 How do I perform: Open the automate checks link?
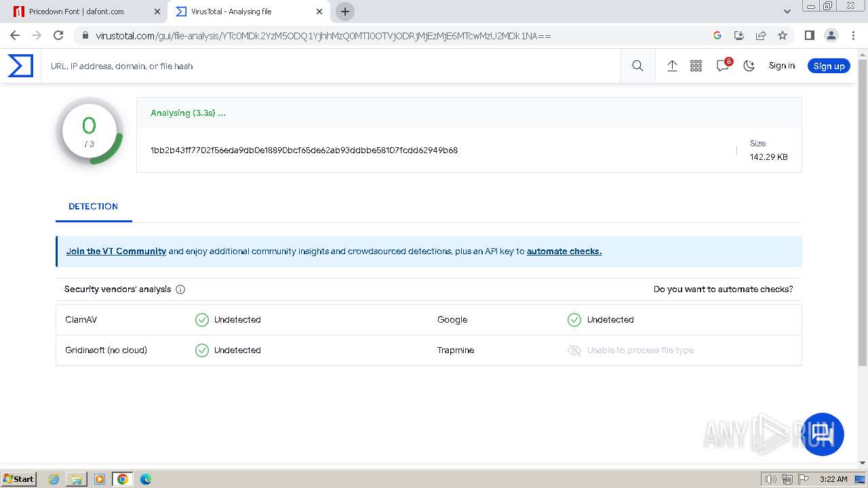click(x=564, y=251)
